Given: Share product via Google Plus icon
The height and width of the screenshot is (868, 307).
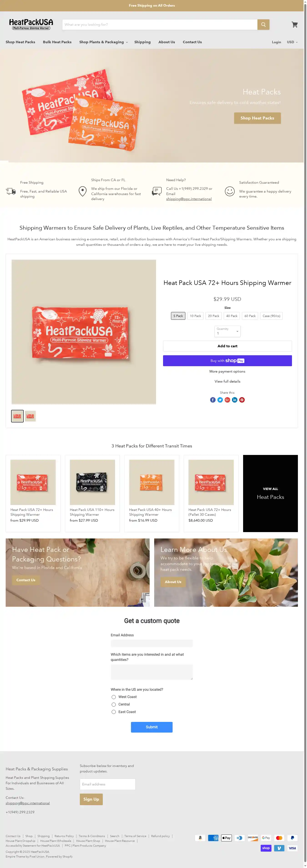Looking at the screenshot, I should pos(228,400).
